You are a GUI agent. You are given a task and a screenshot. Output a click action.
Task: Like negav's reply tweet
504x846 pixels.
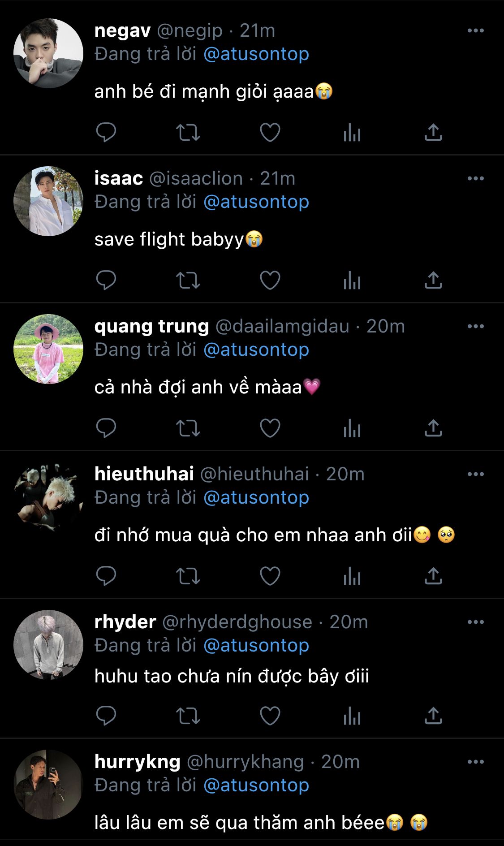pyautogui.click(x=270, y=133)
